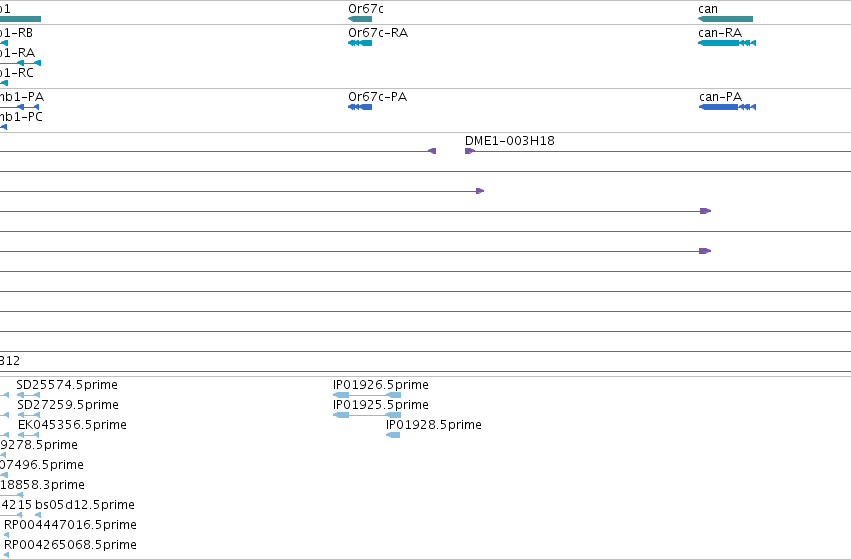Select the IP01925.5prime EST glyph
851x560 pixels.
[367, 415]
